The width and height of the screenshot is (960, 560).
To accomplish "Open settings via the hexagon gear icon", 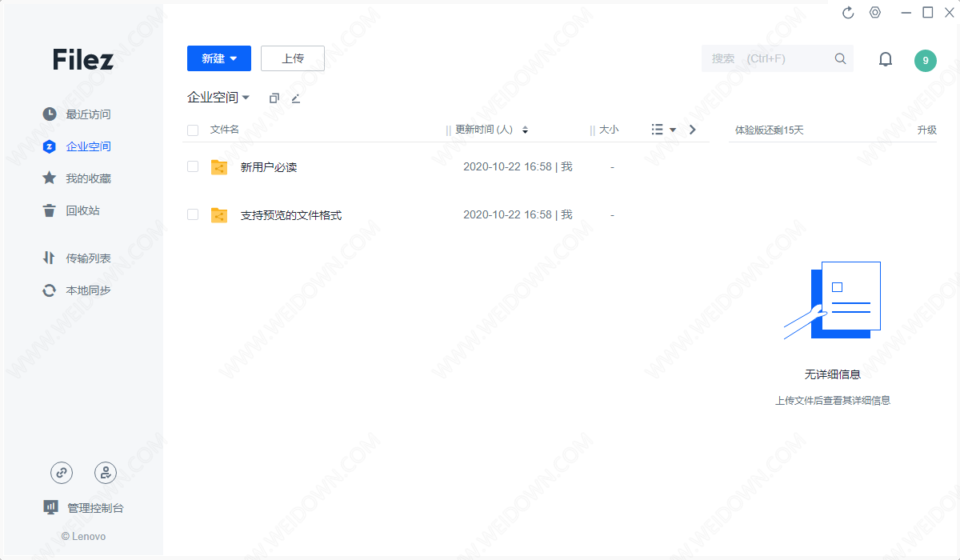I will (x=875, y=13).
